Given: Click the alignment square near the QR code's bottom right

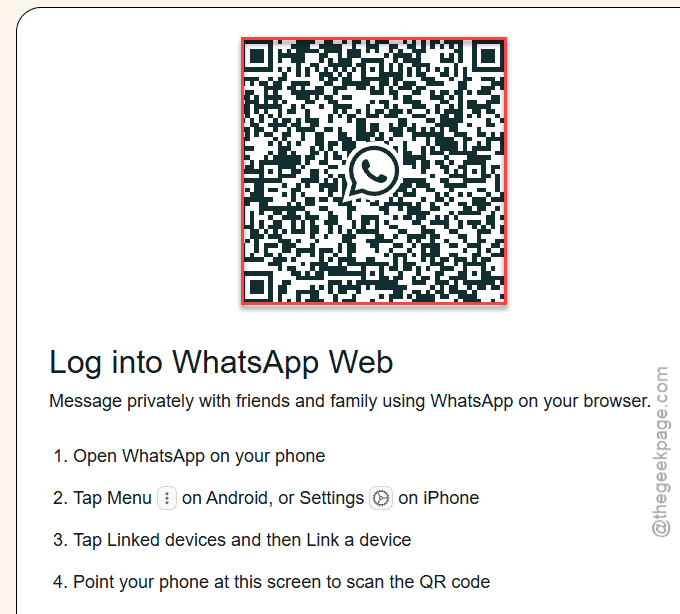Looking at the screenshot, I should click(475, 274).
